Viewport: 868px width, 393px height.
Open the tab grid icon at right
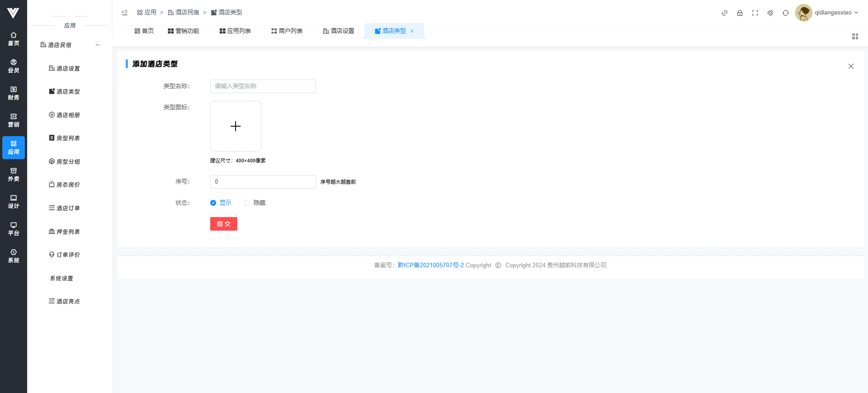[x=855, y=37]
